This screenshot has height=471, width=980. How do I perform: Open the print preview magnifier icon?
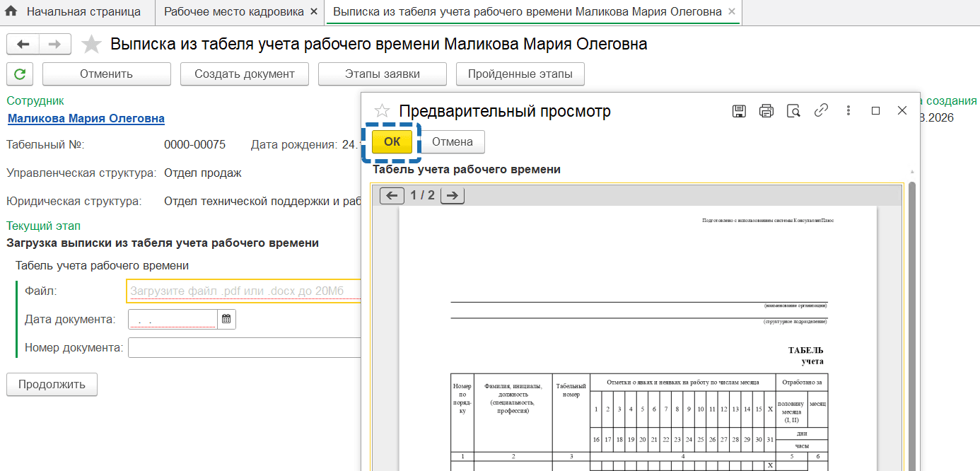793,110
